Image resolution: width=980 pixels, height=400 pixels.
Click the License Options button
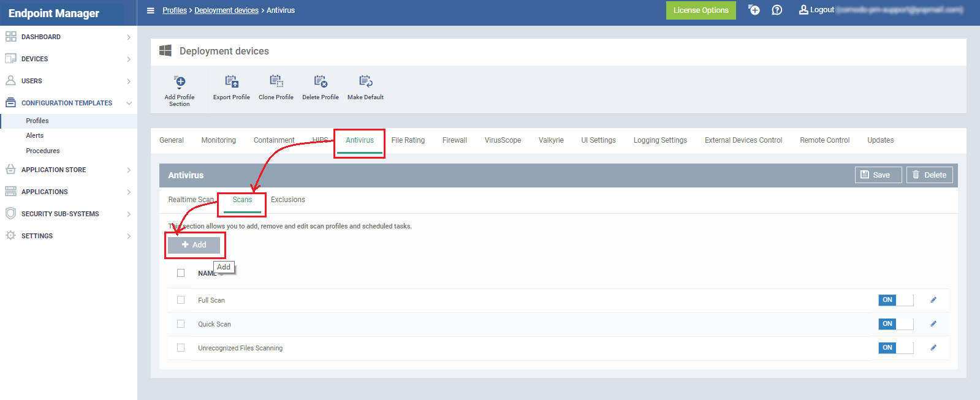coord(701,10)
